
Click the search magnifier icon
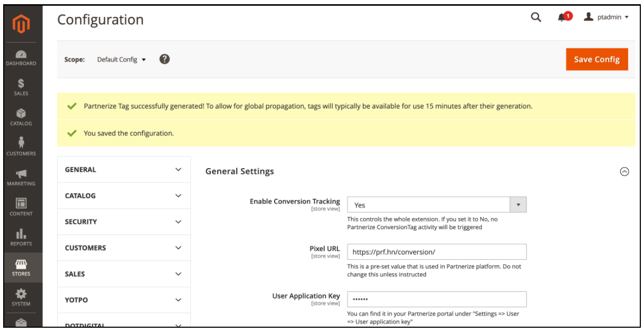(536, 17)
